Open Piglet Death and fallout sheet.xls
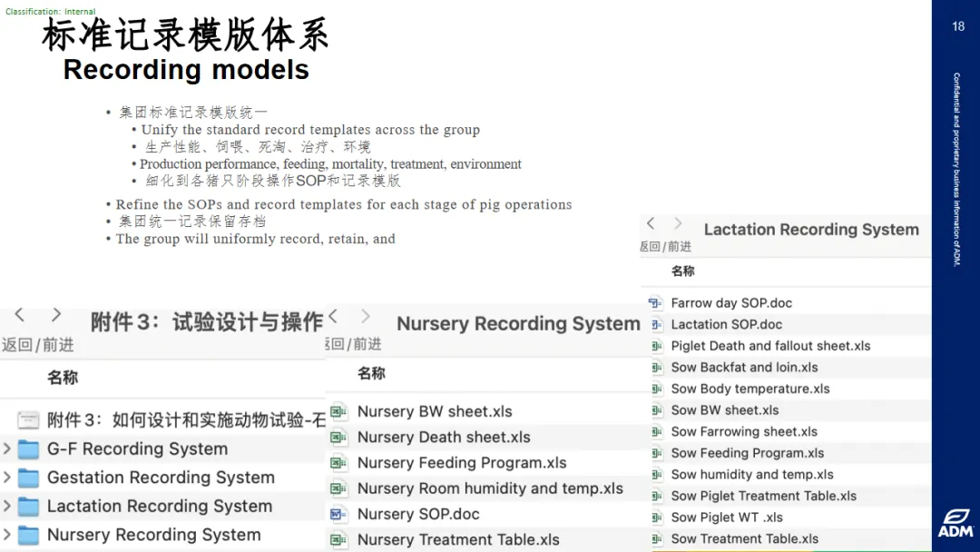This screenshot has width=980, height=552. tap(770, 346)
